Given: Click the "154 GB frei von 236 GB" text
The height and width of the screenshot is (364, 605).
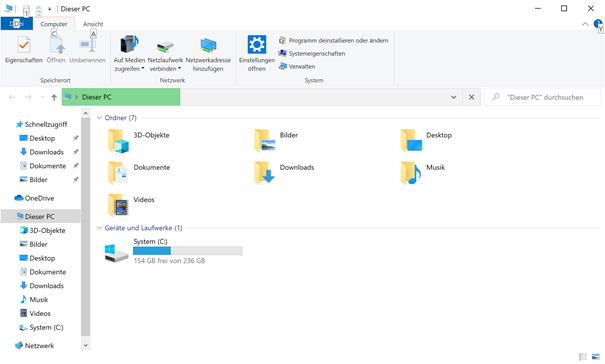Looking at the screenshot, I should (x=169, y=261).
